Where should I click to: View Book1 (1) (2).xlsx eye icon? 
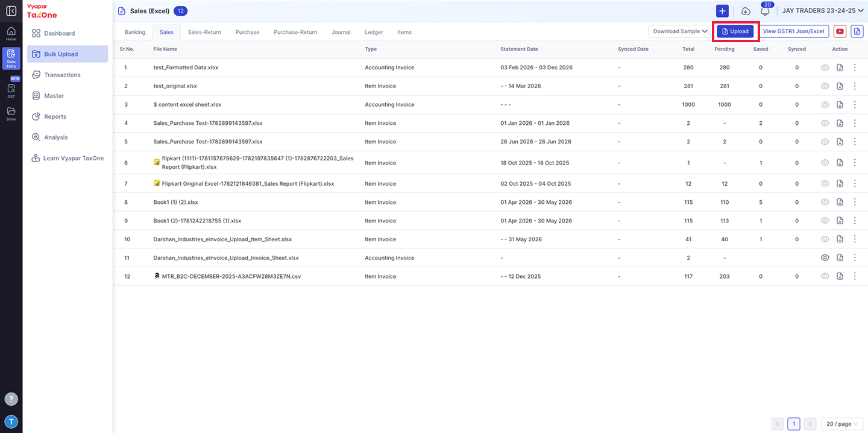[825, 203]
